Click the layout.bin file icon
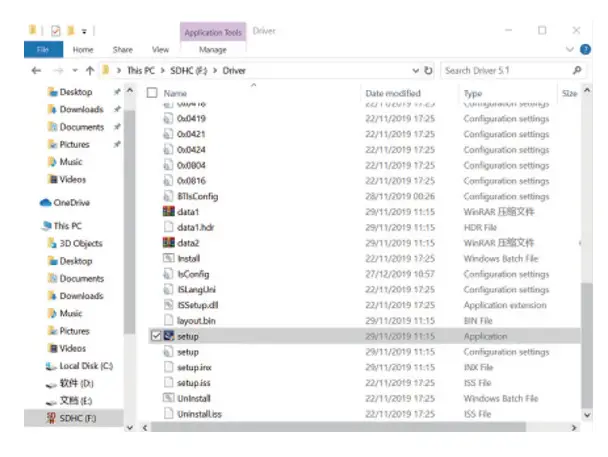This screenshot has width=608, height=457. click(x=169, y=320)
